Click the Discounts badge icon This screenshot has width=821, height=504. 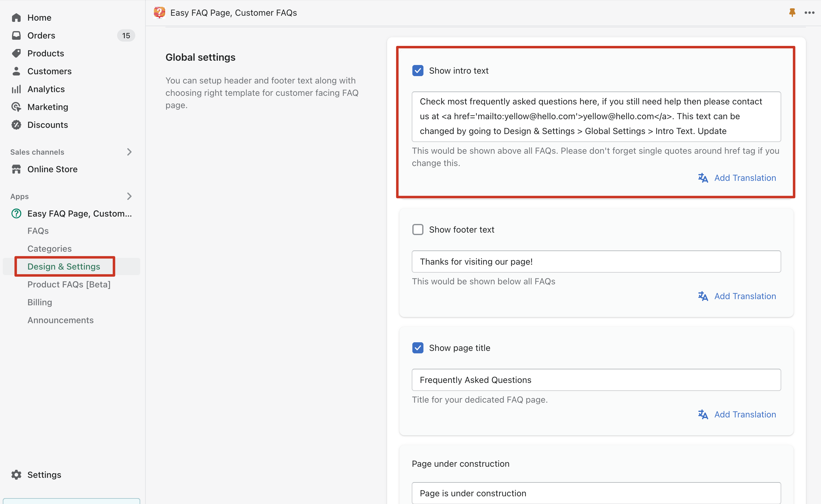(x=16, y=125)
